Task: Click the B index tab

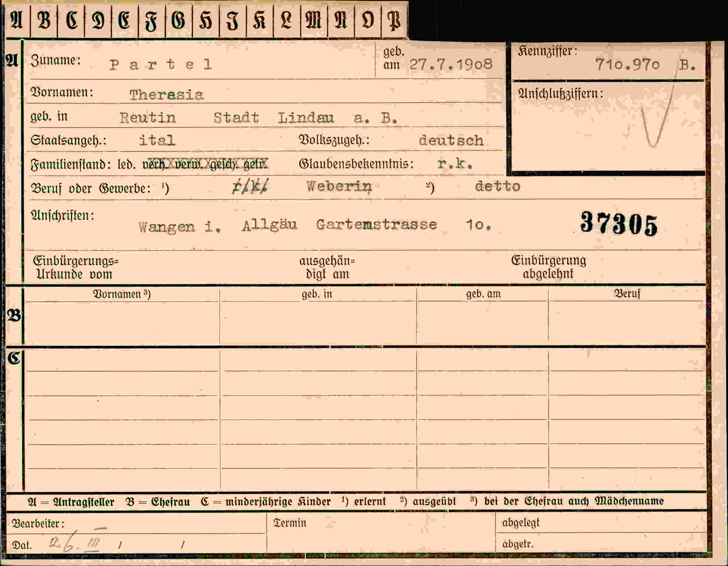Action: pos(44,21)
